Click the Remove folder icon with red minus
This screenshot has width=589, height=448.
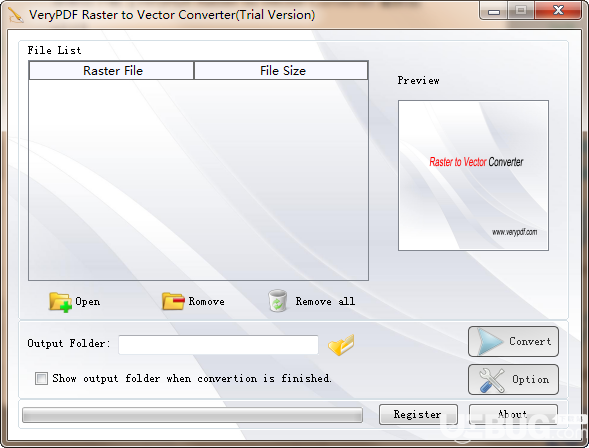click(x=173, y=302)
